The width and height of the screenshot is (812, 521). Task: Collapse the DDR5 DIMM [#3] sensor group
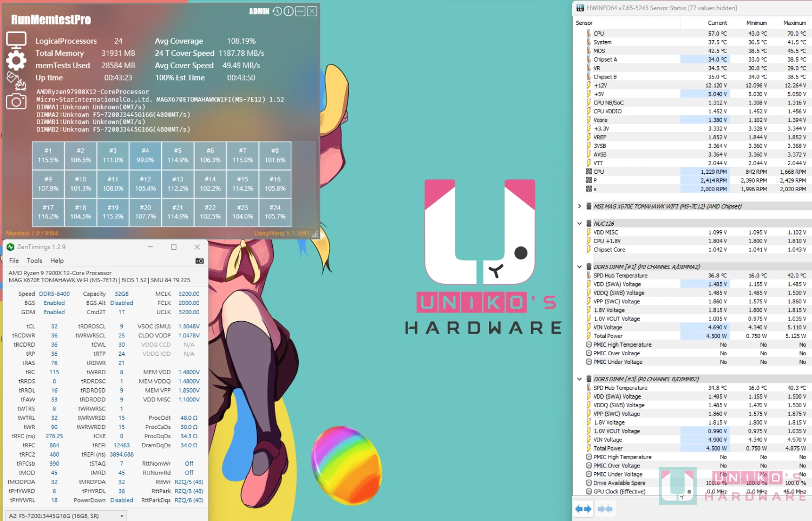pos(579,379)
